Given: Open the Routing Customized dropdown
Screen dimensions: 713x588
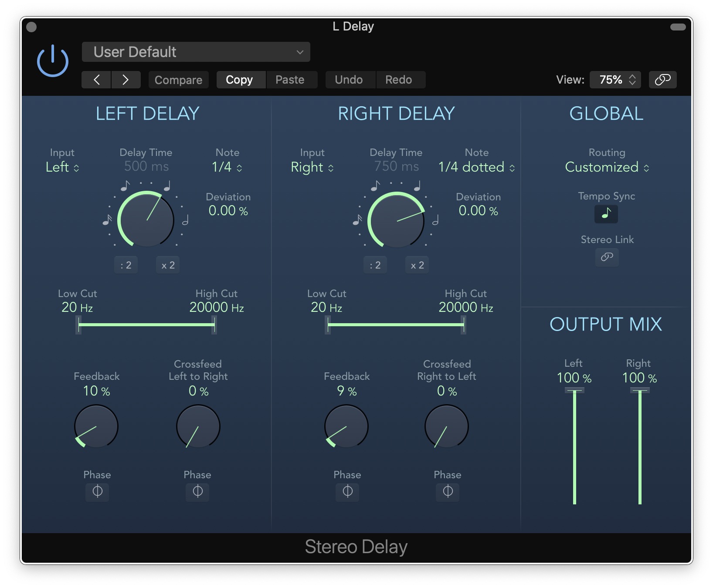Looking at the screenshot, I should [607, 167].
